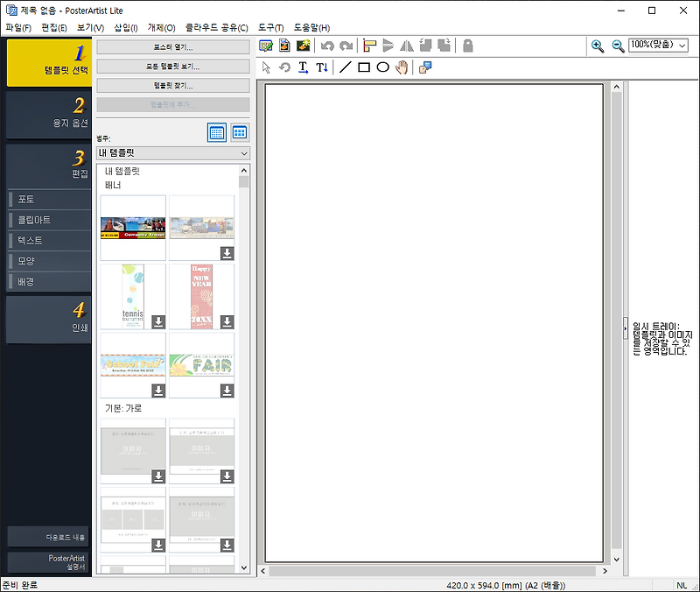Click the lock object padlock icon
700x592 pixels.
(467, 46)
